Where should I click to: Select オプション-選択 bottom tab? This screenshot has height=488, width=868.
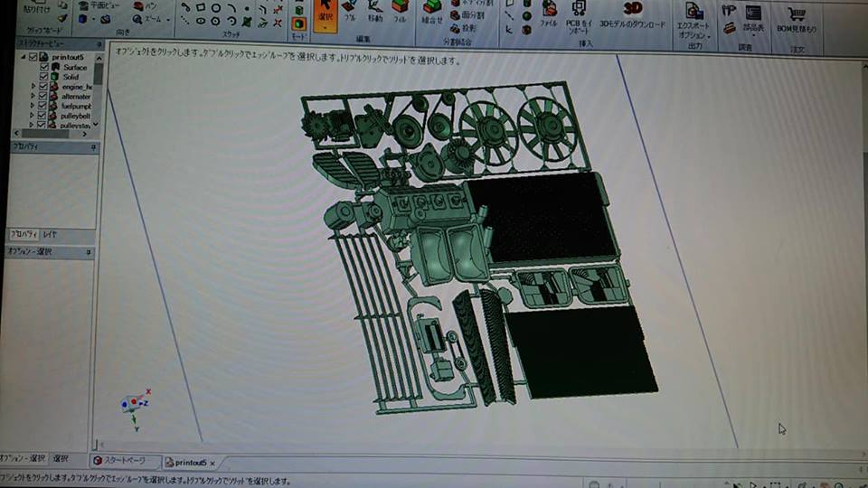pos(22,458)
